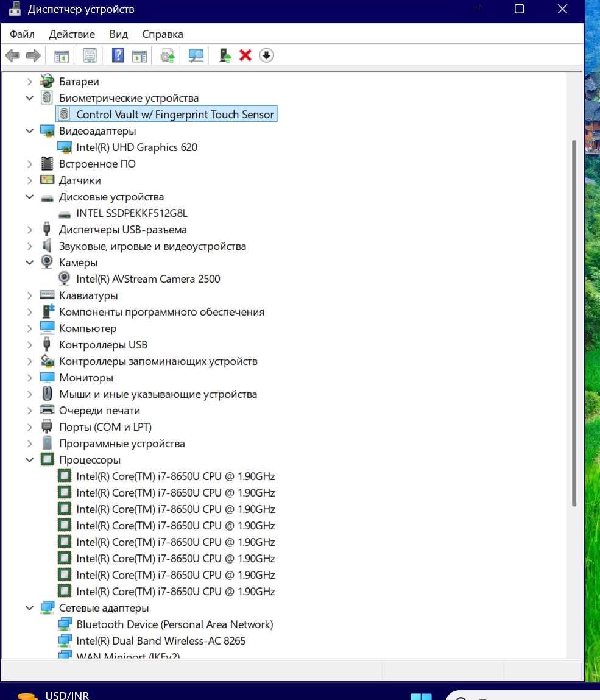This screenshot has width=600, height=700.
Task: Collapse the Камеры category
Action: (x=29, y=263)
